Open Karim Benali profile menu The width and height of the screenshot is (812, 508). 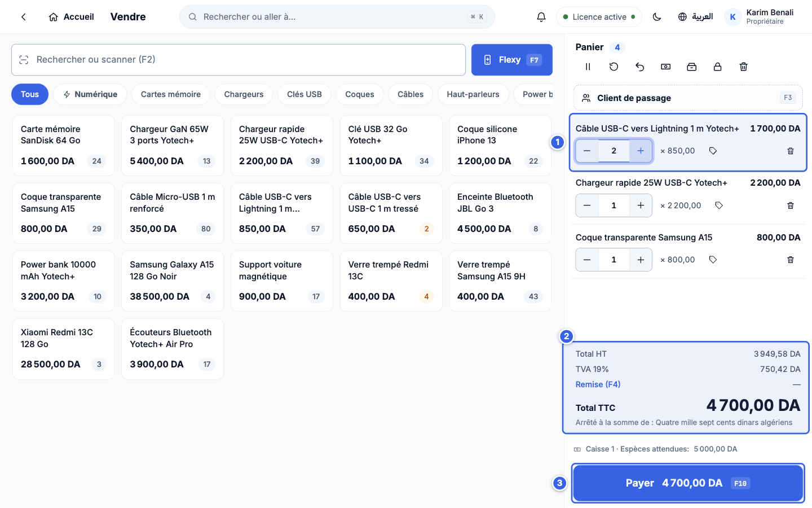(760, 17)
